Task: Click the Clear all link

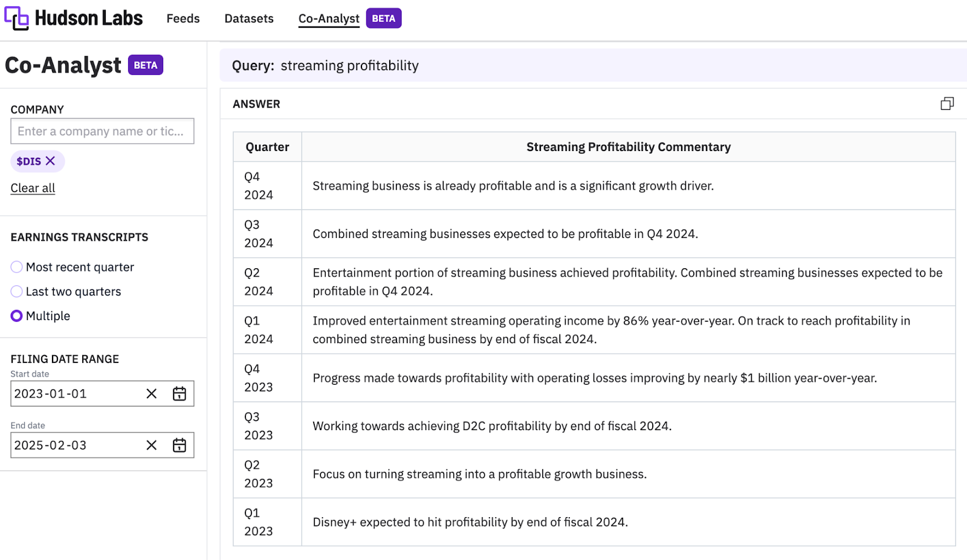Action: tap(33, 188)
